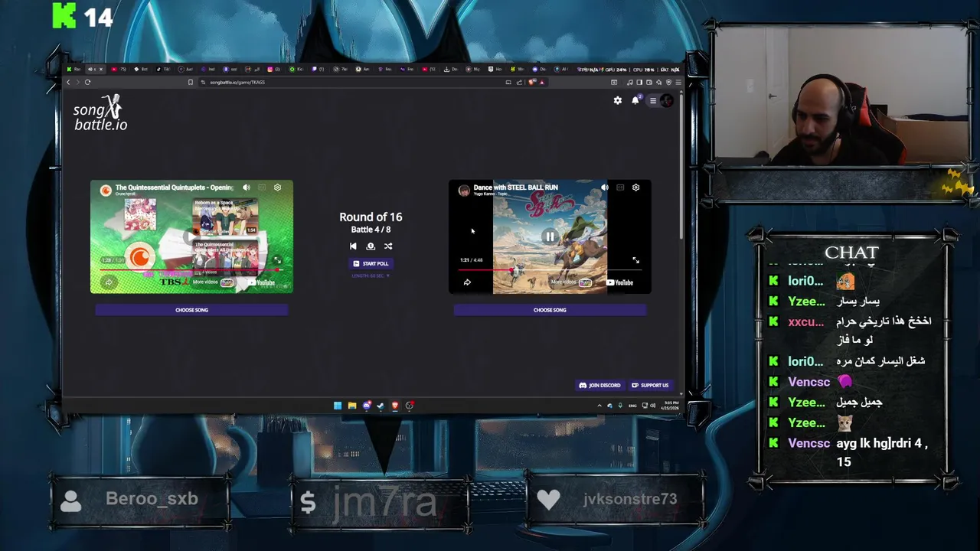Go back in the browser
The height and width of the screenshot is (551, 980).
tap(68, 82)
